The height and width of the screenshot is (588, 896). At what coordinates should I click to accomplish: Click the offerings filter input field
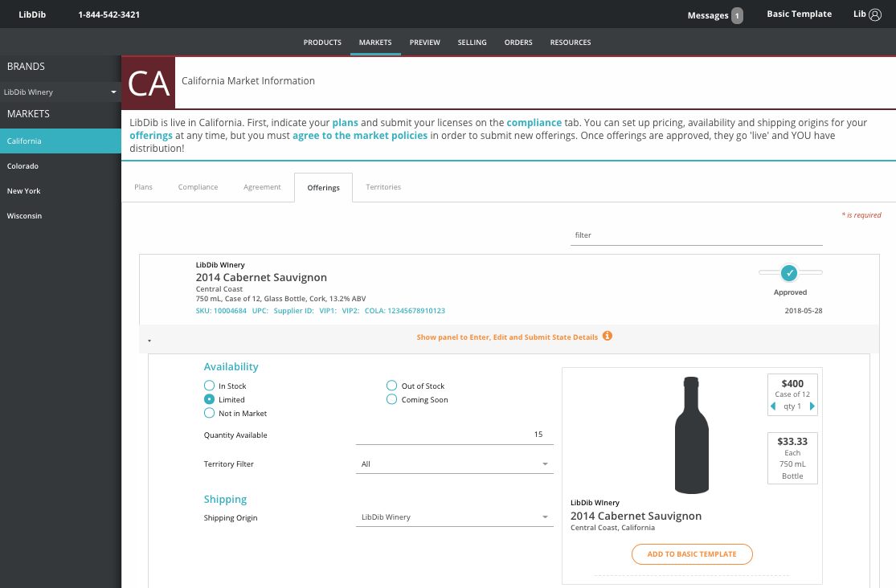[696, 235]
